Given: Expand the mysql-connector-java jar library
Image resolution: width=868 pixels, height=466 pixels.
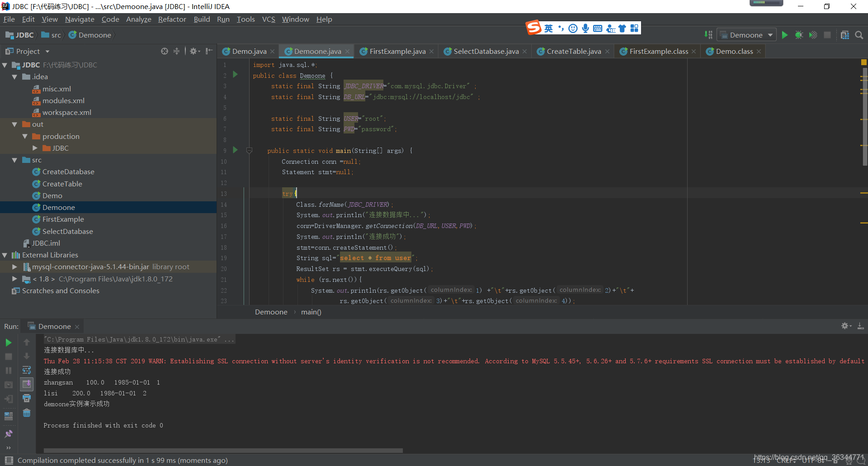Looking at the screenshot, I should coord(15,267).
